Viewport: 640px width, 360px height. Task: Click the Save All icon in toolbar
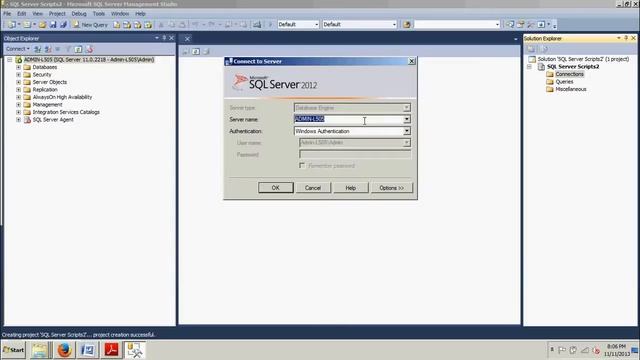point(63,24)
